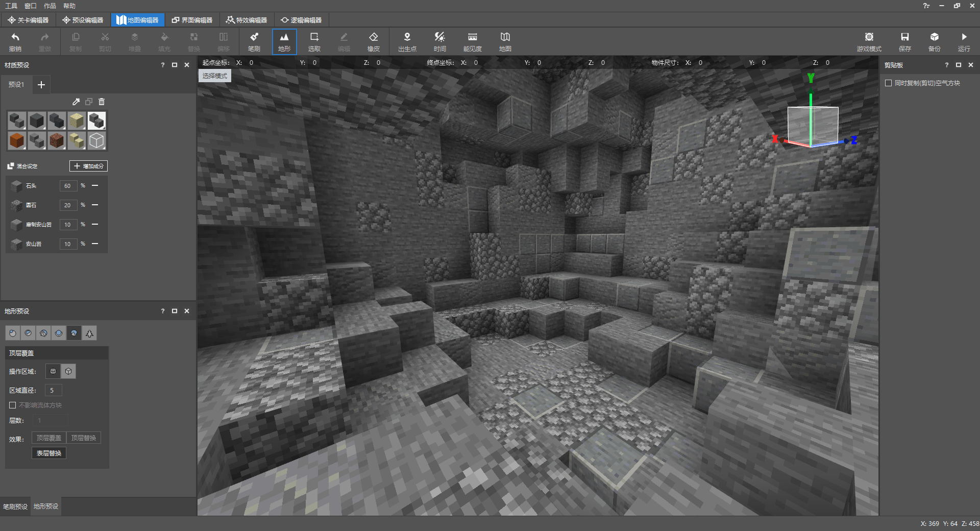Open the 逻辑编辑器 tab
Screen dimensions: 980x531
301,20
